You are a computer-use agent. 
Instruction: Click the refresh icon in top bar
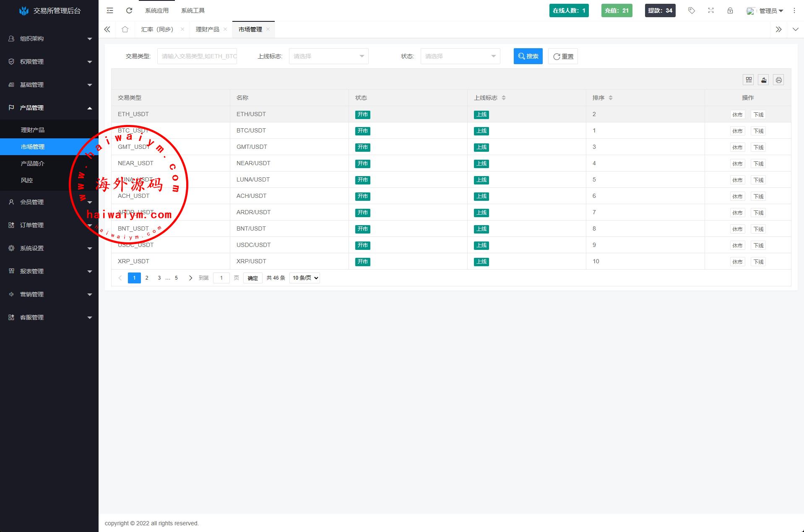(129, 10)
